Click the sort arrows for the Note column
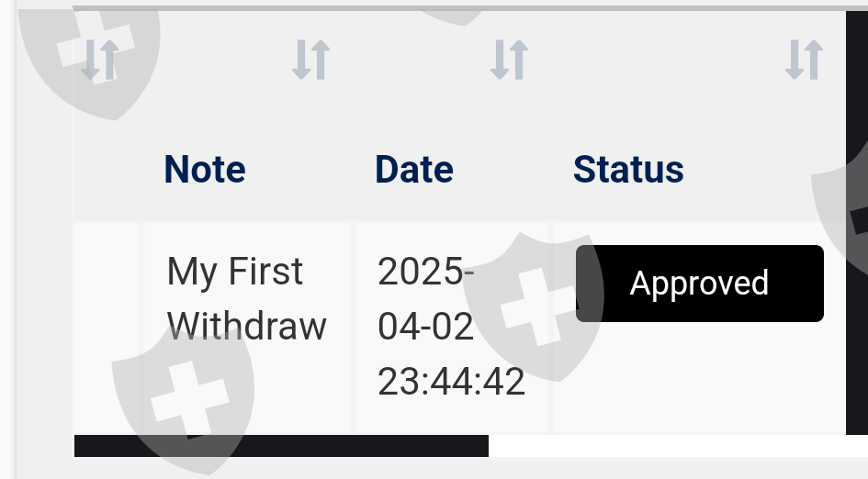Image resolution: width=868 pixels, height=479 pixels. pyautogui.click(x=310, y=60)
